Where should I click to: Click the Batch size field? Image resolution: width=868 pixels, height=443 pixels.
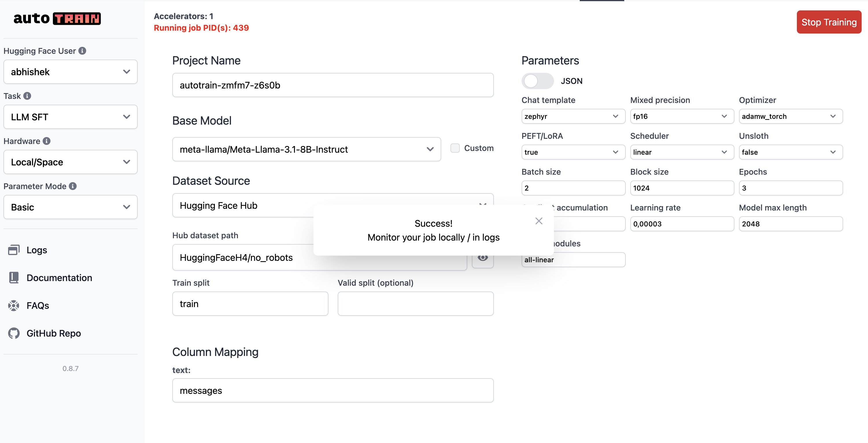(573, 188)
